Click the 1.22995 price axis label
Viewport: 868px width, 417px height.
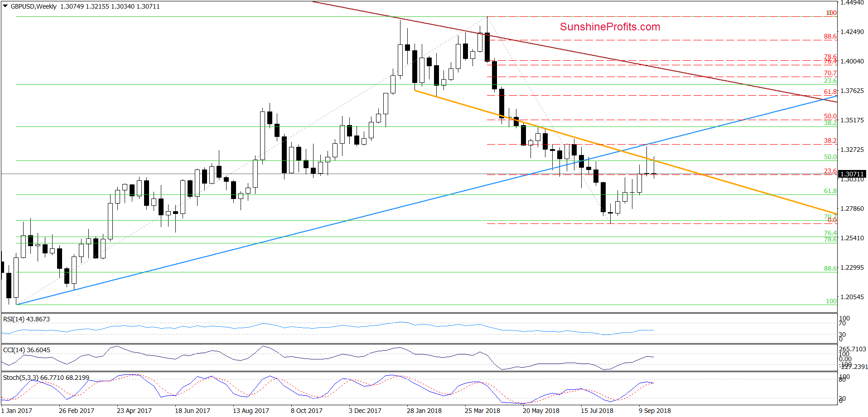852,267
